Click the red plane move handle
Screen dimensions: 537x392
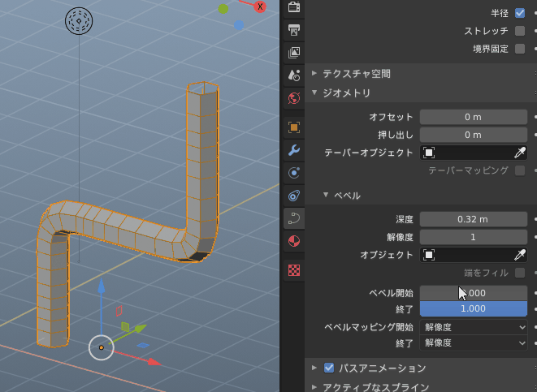[x=119, y=311]
